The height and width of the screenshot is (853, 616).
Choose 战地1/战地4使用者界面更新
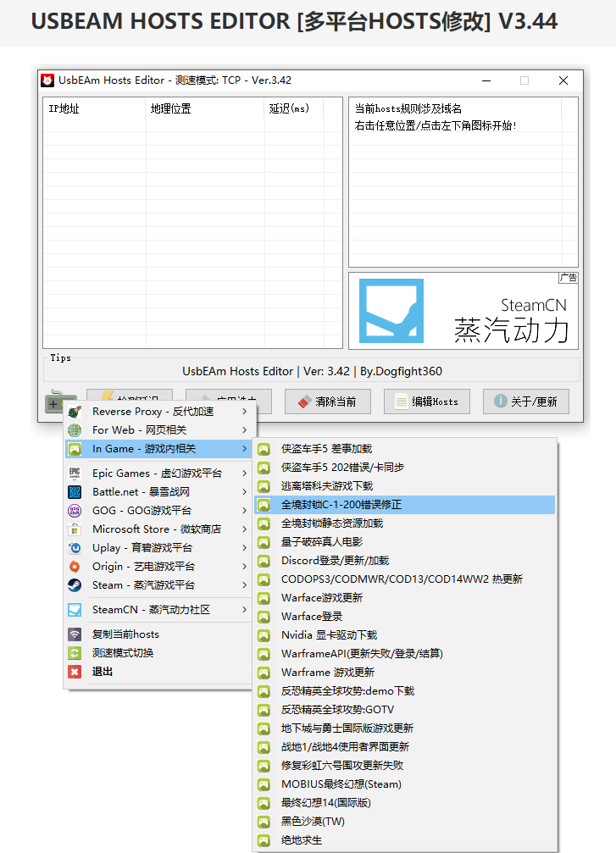coord(405,747)
